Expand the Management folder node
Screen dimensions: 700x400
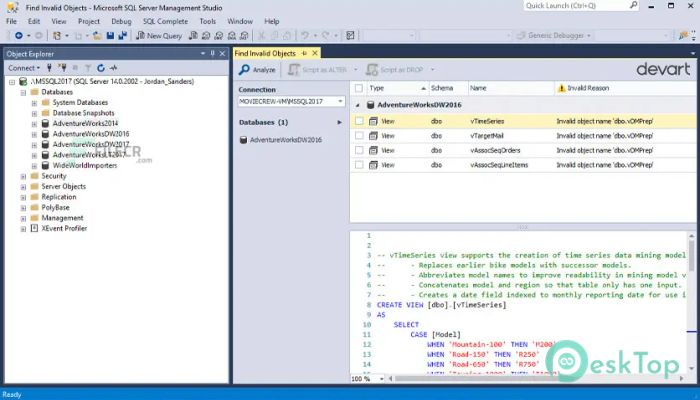click(23, 218)
